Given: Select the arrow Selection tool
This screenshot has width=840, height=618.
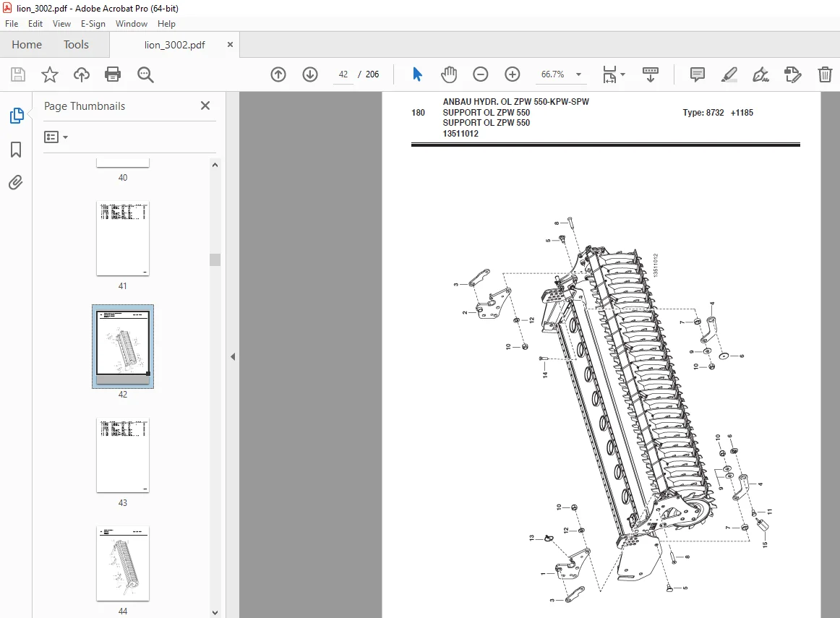Looking at the screenshot, I should [x=417, y=74].
